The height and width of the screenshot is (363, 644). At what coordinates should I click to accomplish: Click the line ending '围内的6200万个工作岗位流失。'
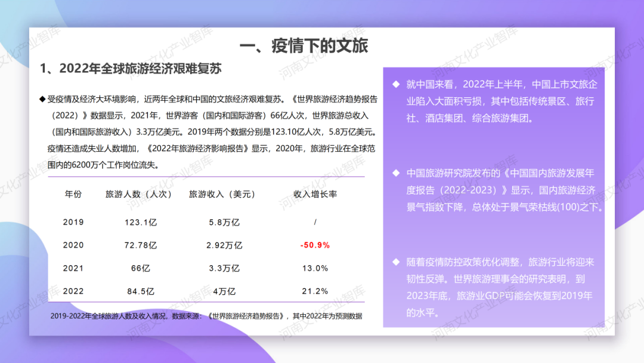(103, 165)
